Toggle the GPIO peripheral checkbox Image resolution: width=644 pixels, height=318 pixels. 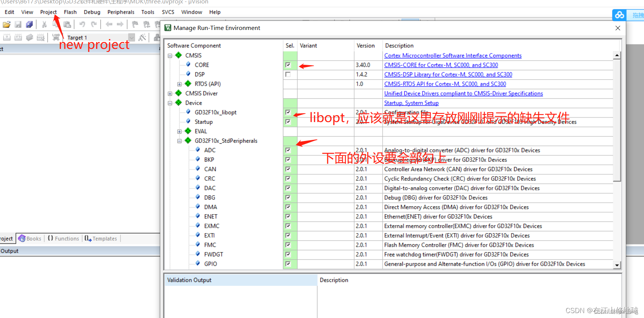(288, 264)
